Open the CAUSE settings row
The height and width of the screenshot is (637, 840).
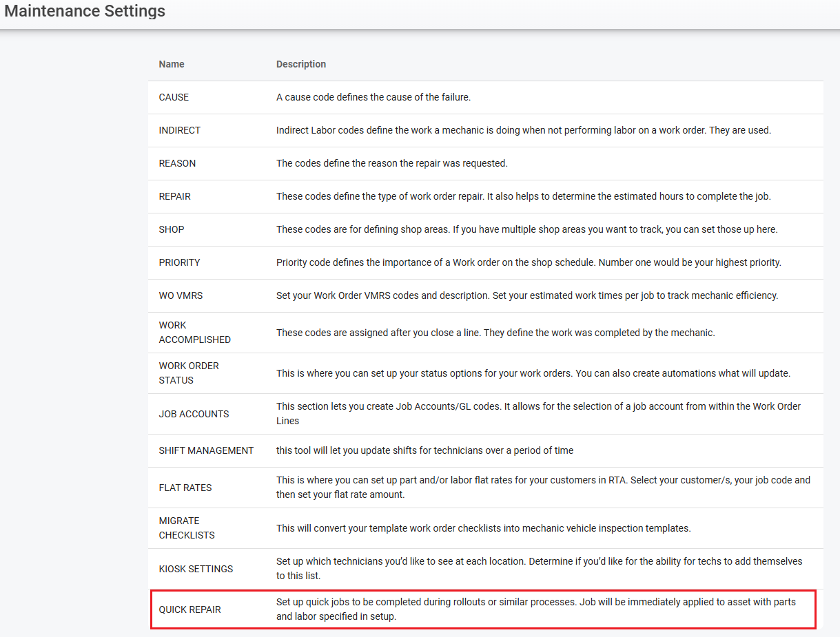(x=174, y=97)
